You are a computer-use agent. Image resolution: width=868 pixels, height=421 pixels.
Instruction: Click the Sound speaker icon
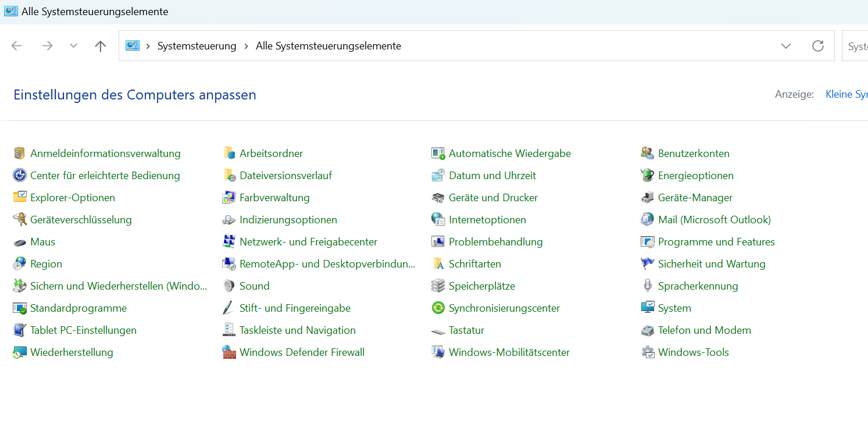229,286
